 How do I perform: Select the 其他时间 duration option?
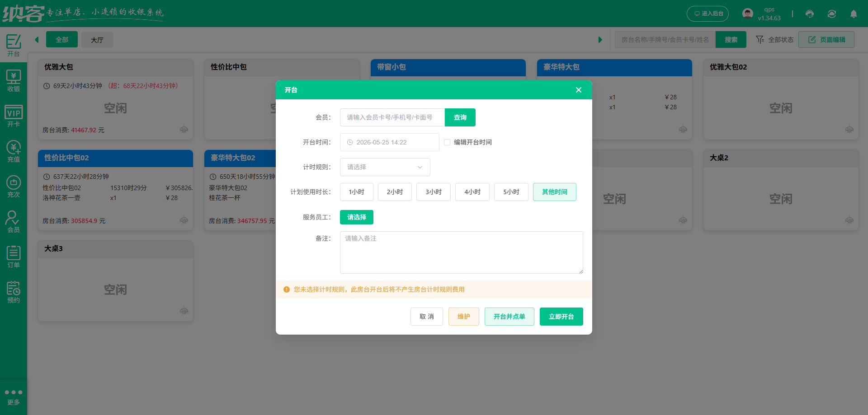tap(555, 192)
